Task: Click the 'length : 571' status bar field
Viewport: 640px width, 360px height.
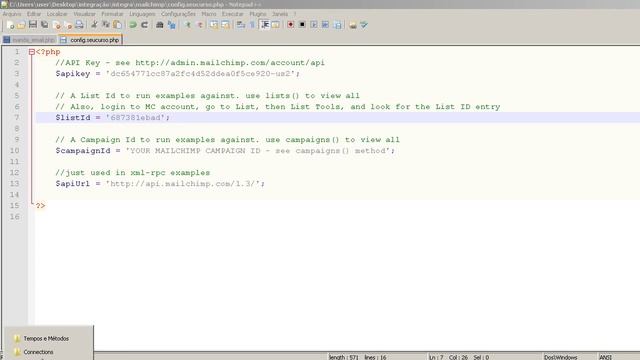Action: 343,357
